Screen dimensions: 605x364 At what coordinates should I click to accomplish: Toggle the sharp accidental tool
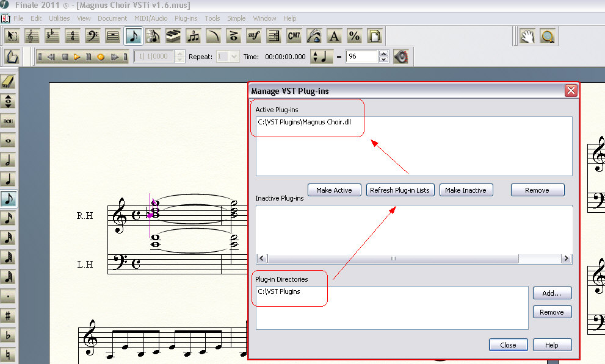click(8, 316)
